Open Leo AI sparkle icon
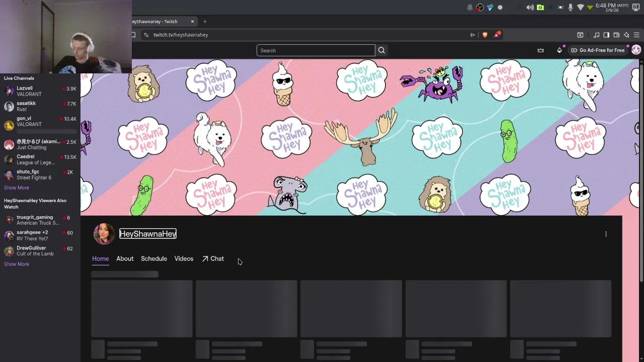644x362 pixels. pos(626,35)
